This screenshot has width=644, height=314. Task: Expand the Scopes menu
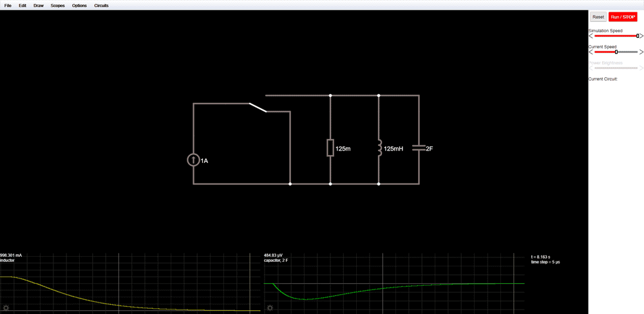point(58,5)
